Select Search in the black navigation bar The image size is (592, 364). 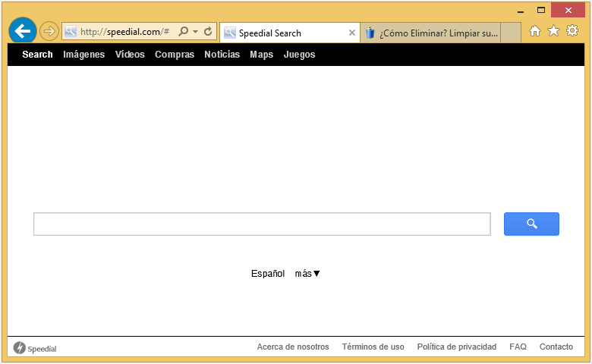click(37, 55)
